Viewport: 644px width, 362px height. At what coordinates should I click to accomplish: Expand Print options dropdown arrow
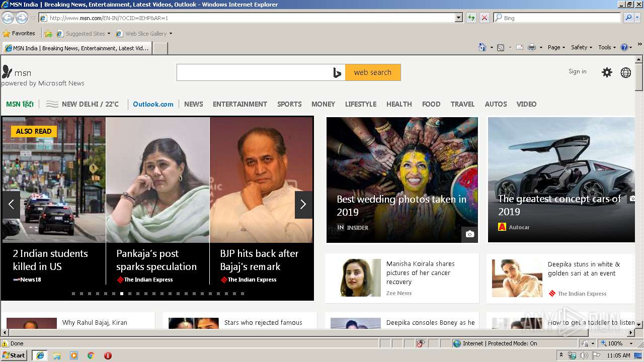click(x=541, y=47)
